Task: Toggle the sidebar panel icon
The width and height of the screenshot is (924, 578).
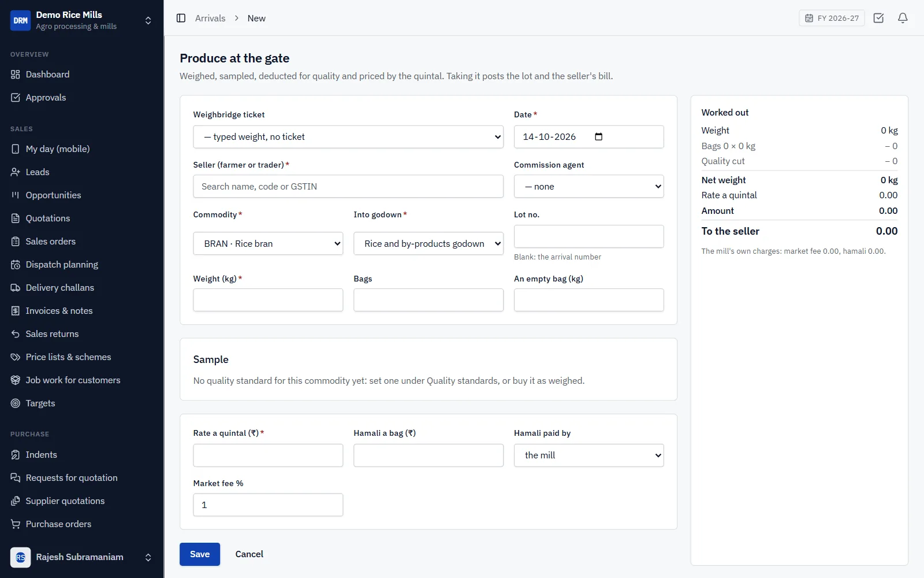Action: pyautogui.click(x=181, y=18)
